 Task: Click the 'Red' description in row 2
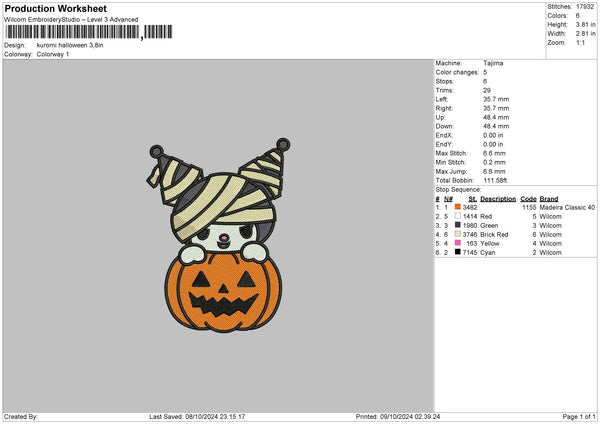pos(486,217)
